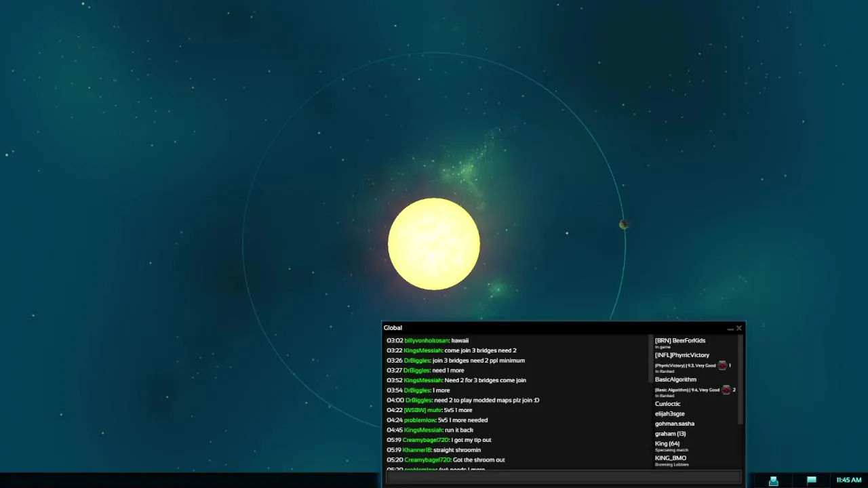The height and width of the screenshot is (488, 868).
Task: Click DrBiggles name on "need 1 more" message
Action: (x=416, y=371)
